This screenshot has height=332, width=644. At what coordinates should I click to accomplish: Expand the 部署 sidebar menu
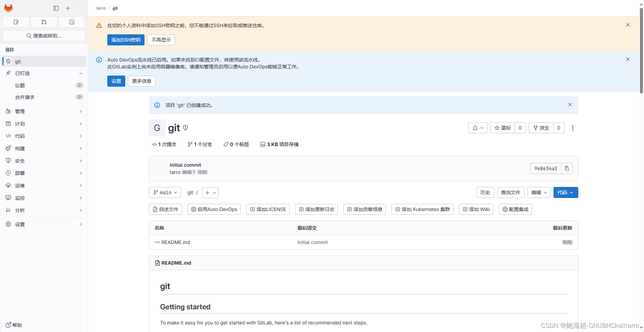(x=44, y=173)
